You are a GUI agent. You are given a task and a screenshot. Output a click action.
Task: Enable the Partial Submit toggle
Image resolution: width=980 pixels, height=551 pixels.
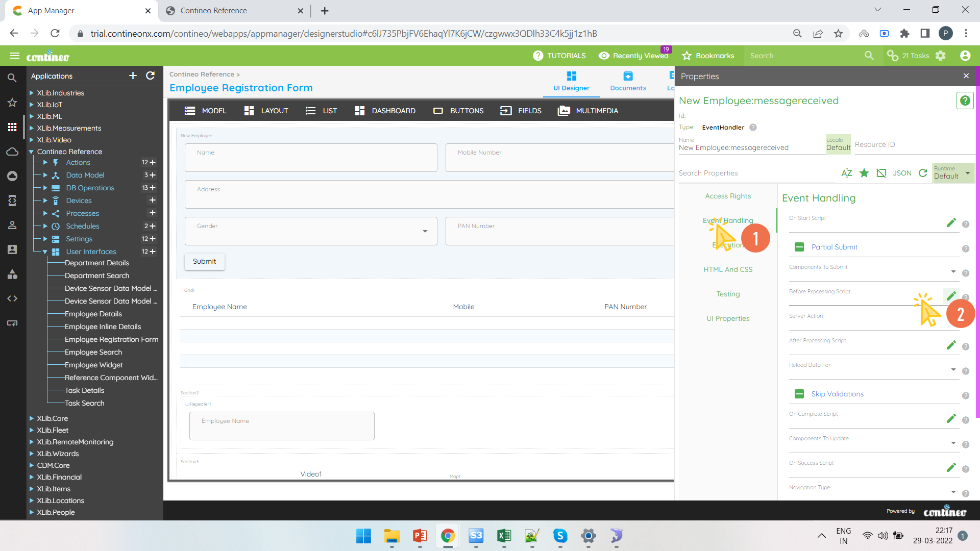tap(799, 247)
